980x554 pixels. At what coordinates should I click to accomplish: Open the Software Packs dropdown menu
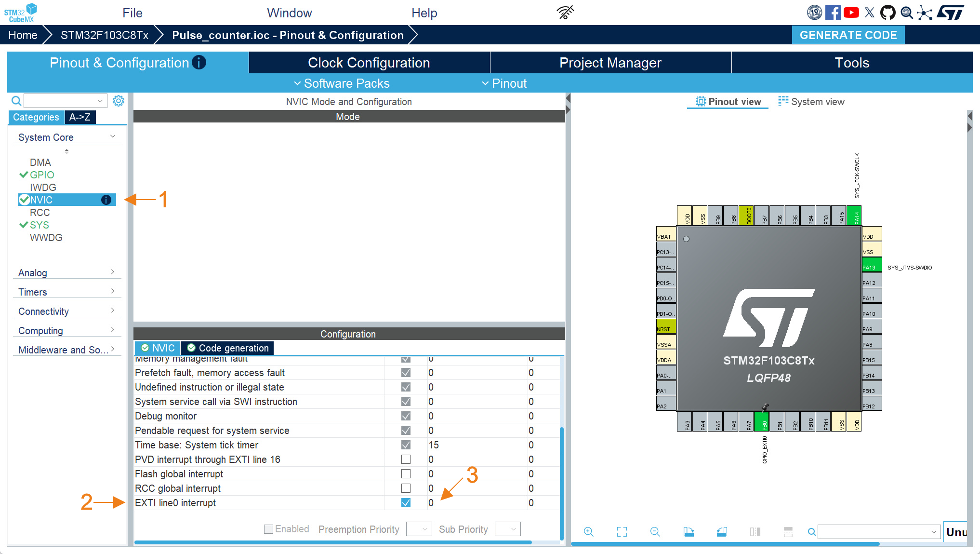coord(342,83)
